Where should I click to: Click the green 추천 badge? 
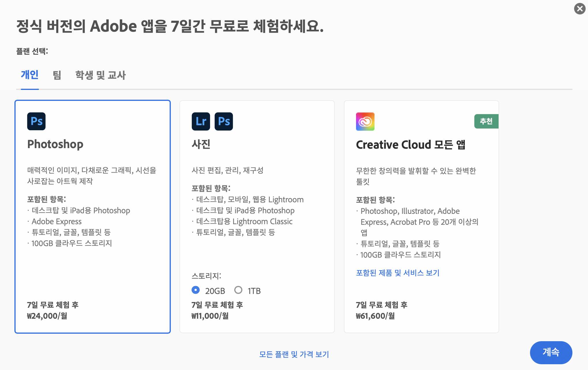tap(486, 121)
